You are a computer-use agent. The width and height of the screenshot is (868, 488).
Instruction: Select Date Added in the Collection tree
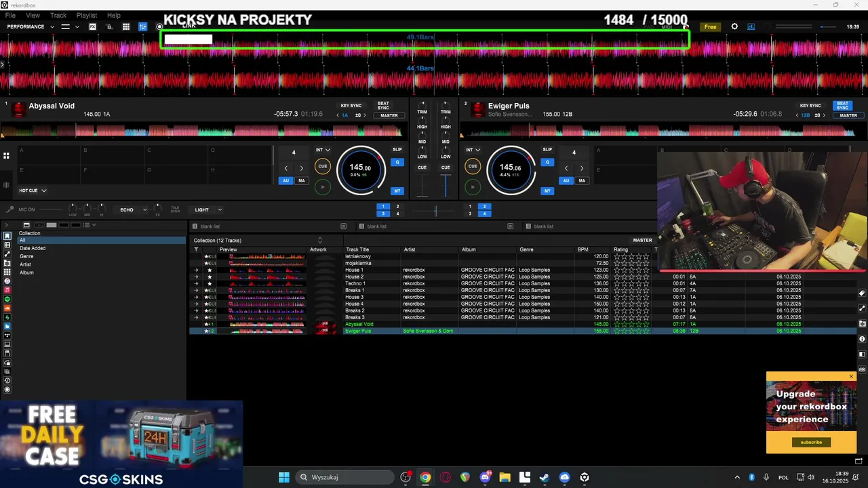pos(33,248)
